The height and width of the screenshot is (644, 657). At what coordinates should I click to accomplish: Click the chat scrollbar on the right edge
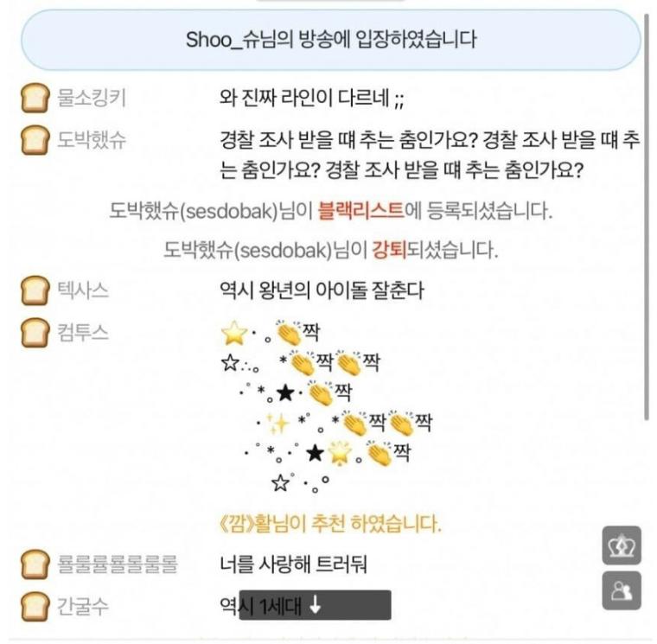pyautogui.click(x=647, y=216)
